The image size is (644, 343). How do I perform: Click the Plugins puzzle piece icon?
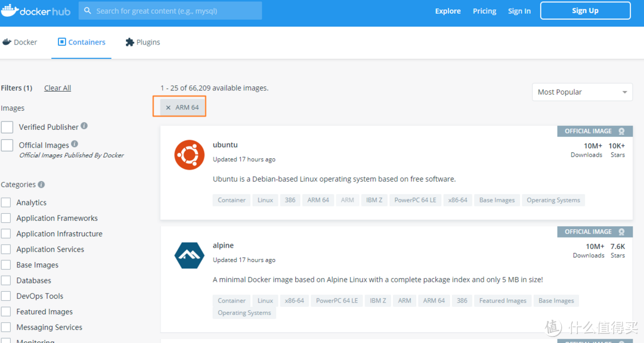pos(130,42)
